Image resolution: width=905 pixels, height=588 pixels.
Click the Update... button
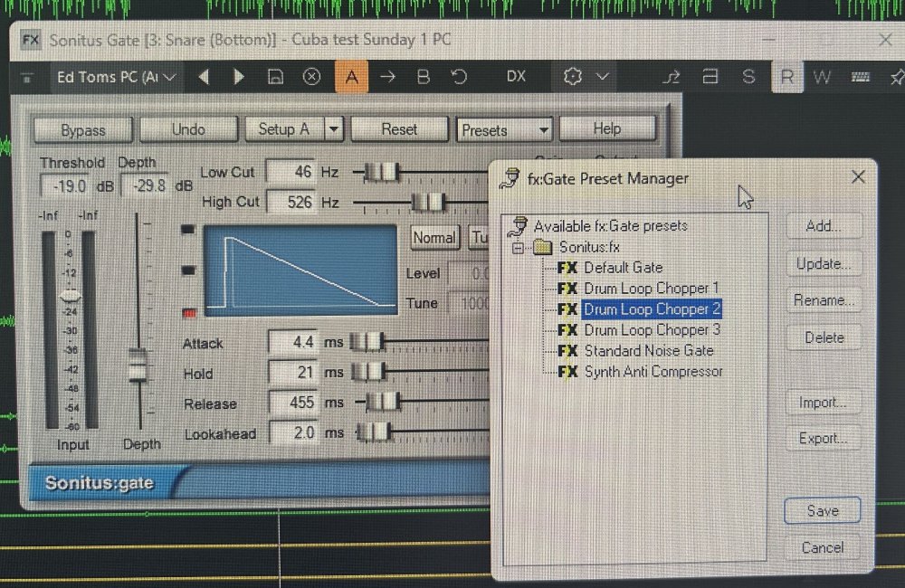[824, 264]
